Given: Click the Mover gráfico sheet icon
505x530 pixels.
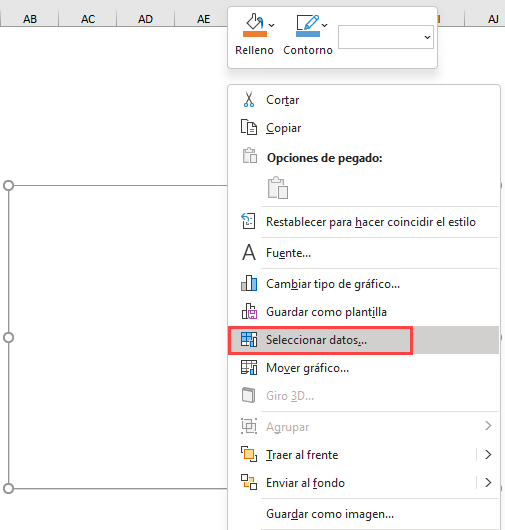Looking at the screenshot, I should tap(249, 367).
